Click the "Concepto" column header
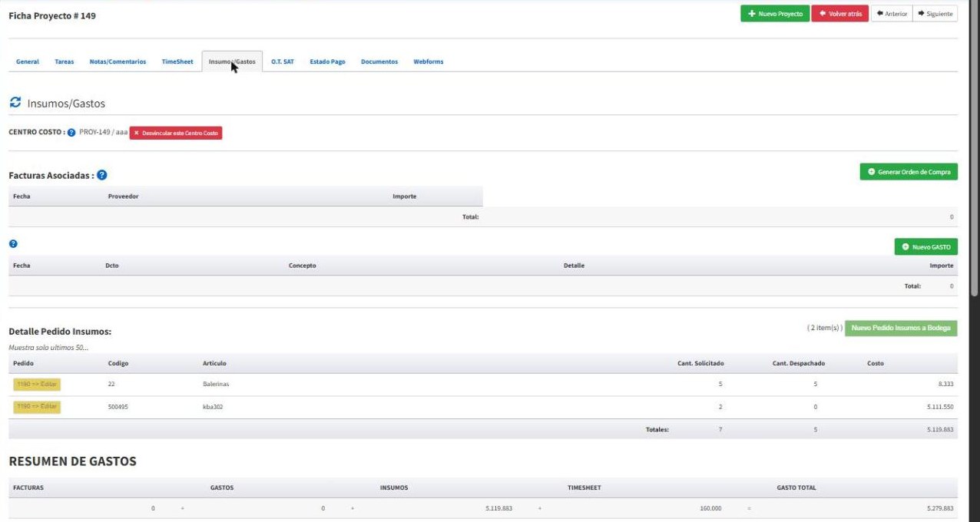 click(x=303, y=266)
